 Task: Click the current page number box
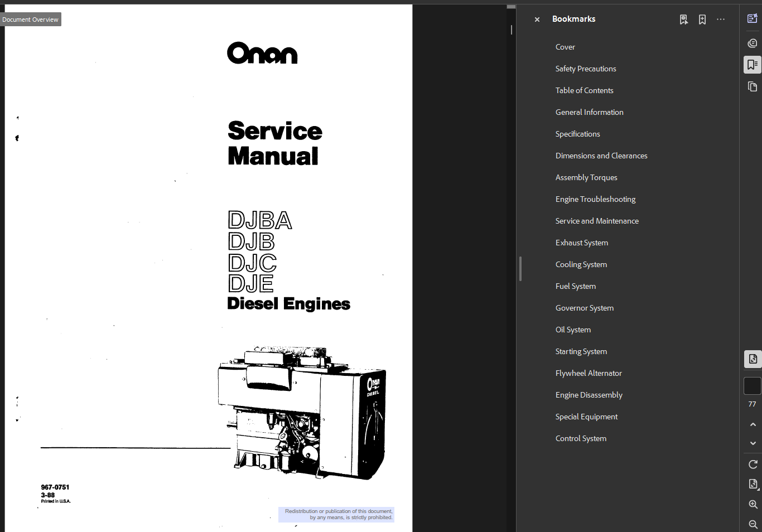[753, 386]
